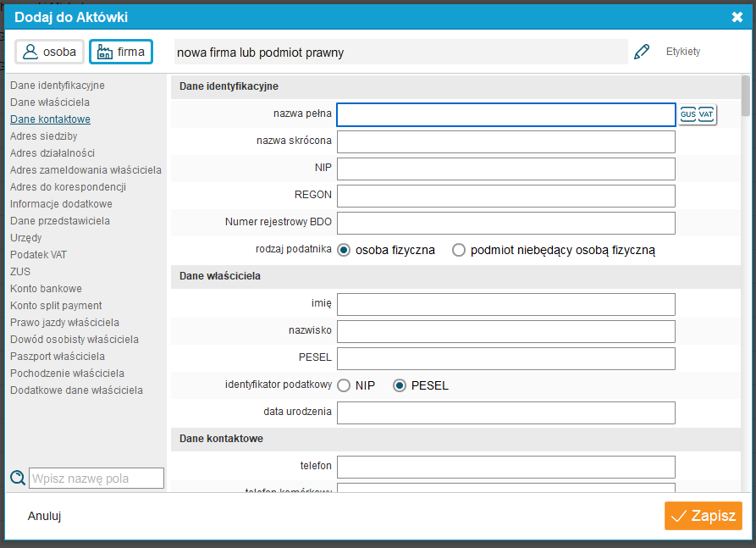The height and width of the screenshot is (548, 756).
Task: Jump to Dodatkowe dane właściciela
Action: tap(77, 390)
